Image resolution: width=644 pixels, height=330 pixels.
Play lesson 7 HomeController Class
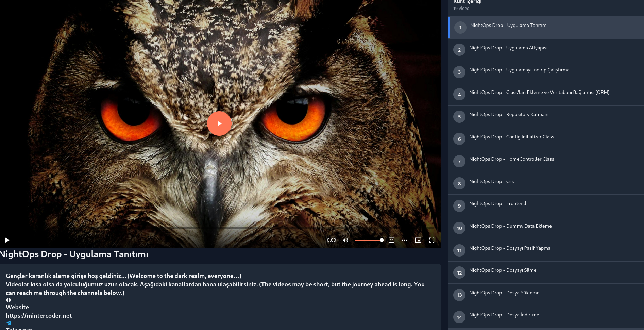pyautogui.click(x=546, y=161)
